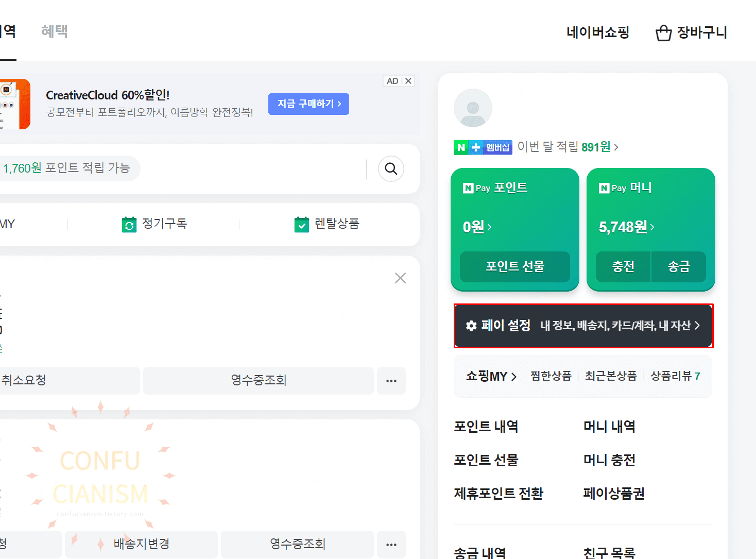Click the CreativeCloud ad thumbnail image

14,104
